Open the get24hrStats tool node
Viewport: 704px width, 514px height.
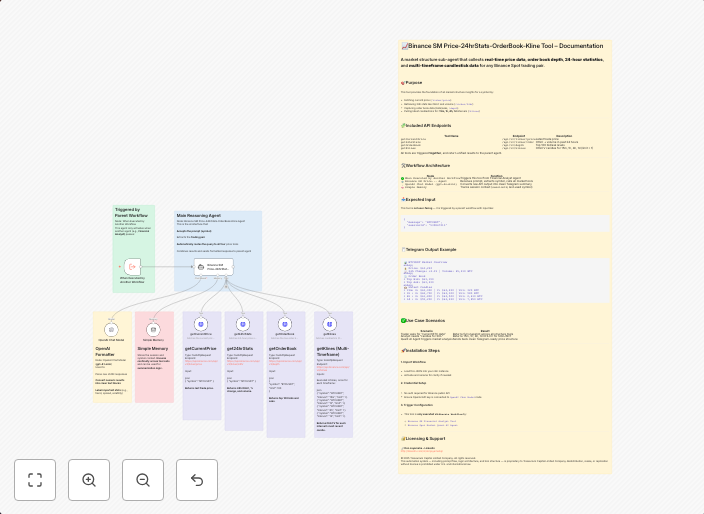click(x=243, y=325)
